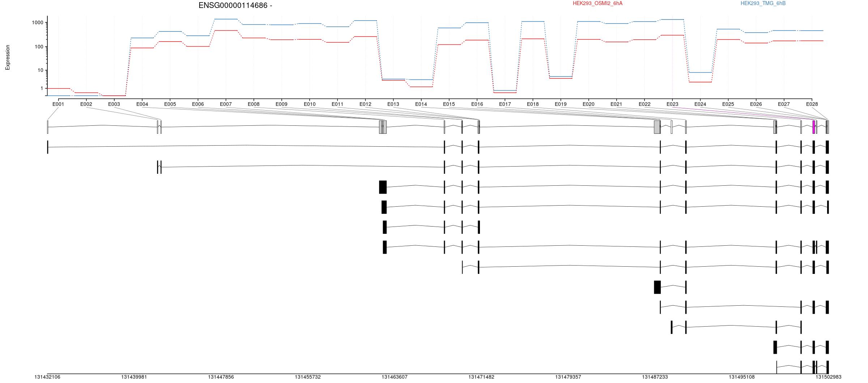Click genomic coordinate 131463607

coord(395,377)
